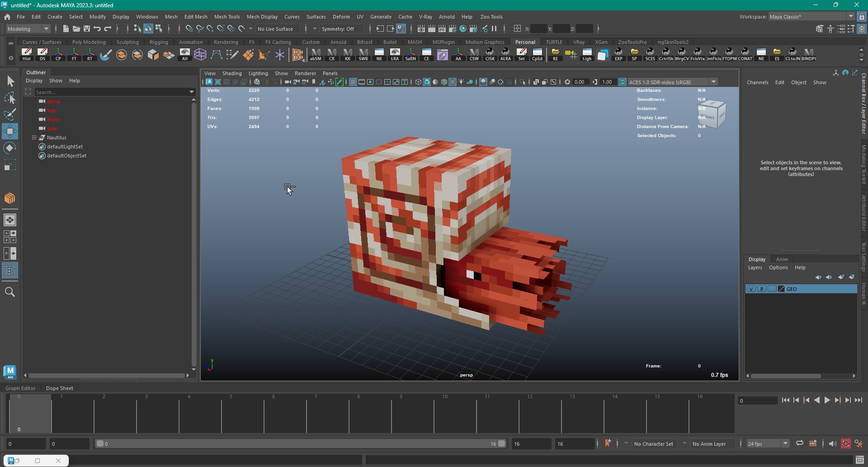Click the Undo arrow icon
Image resolution: width=868 pixels, height=467 pixels.
pos(97,29)
